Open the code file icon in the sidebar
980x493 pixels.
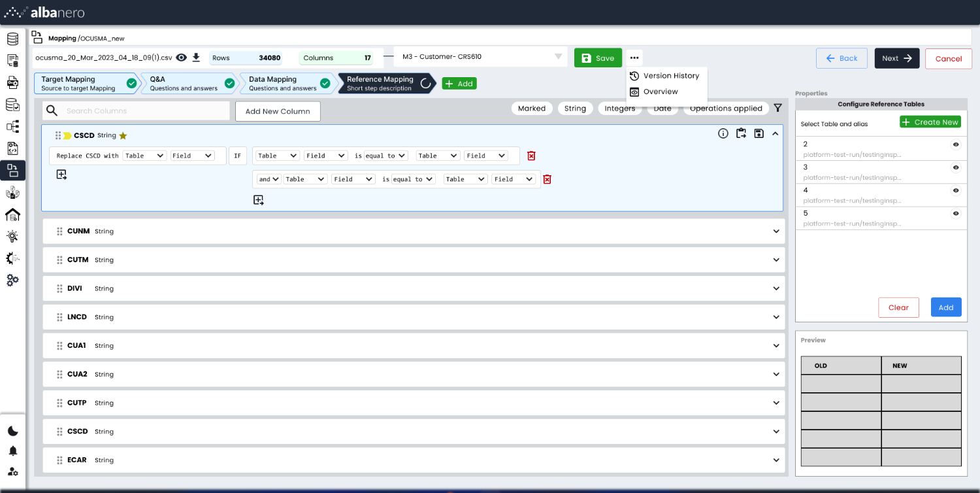click(12, 148)
